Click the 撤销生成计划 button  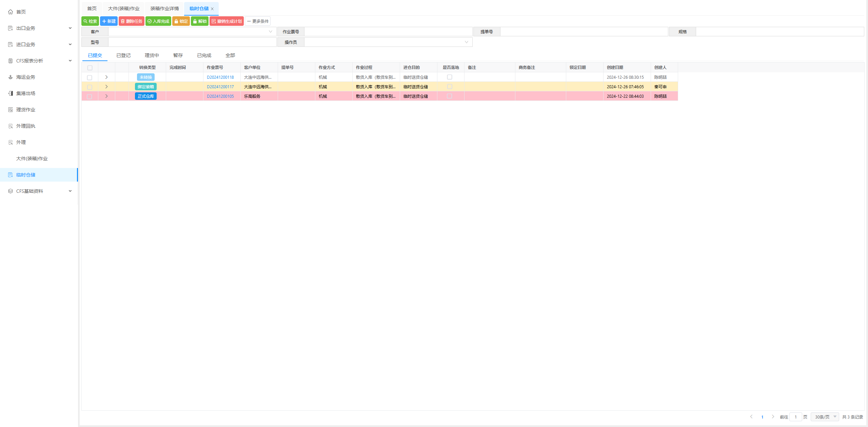click(226, 21)
